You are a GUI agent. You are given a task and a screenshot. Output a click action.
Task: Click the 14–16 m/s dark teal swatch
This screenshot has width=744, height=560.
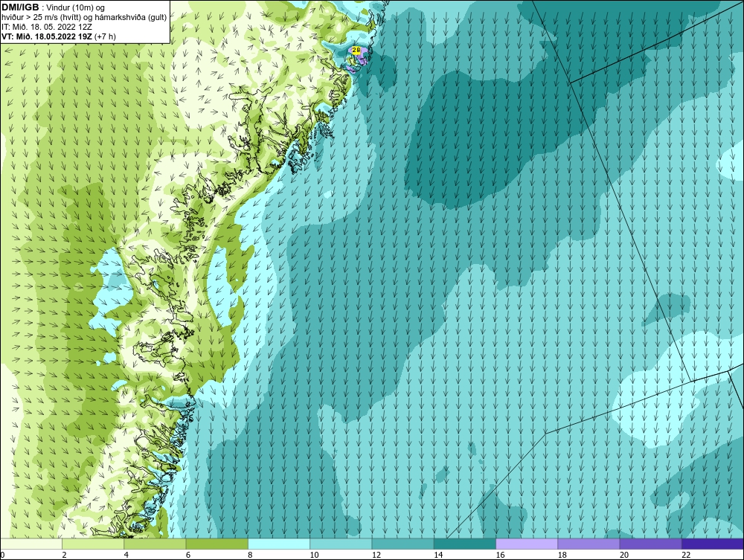[x=465, y=544]
